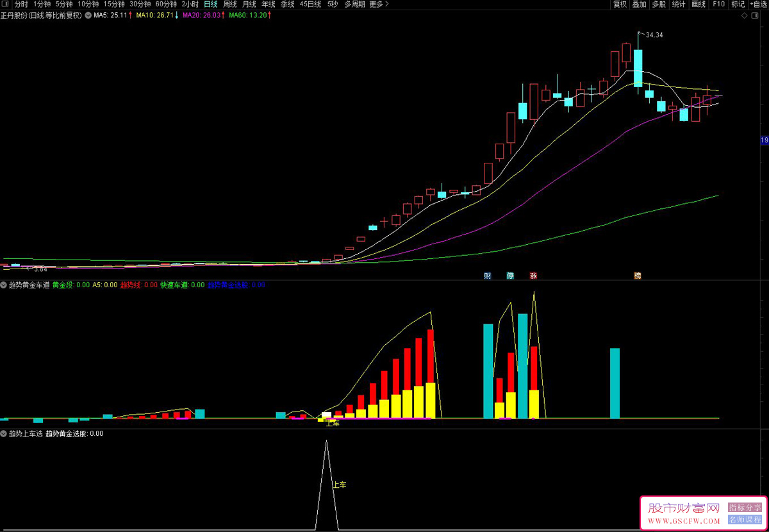Click the 多股 multi-stock button
769x532 pixels.
click(659, 4)
